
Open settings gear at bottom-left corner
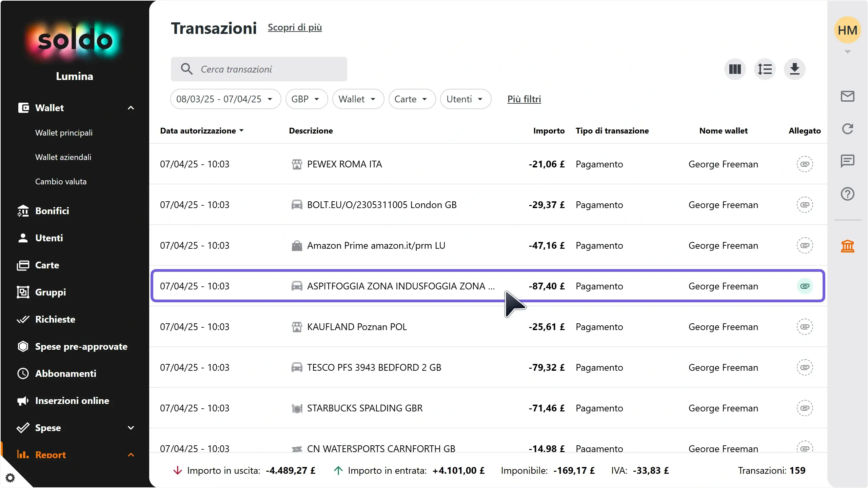point(11,477)
